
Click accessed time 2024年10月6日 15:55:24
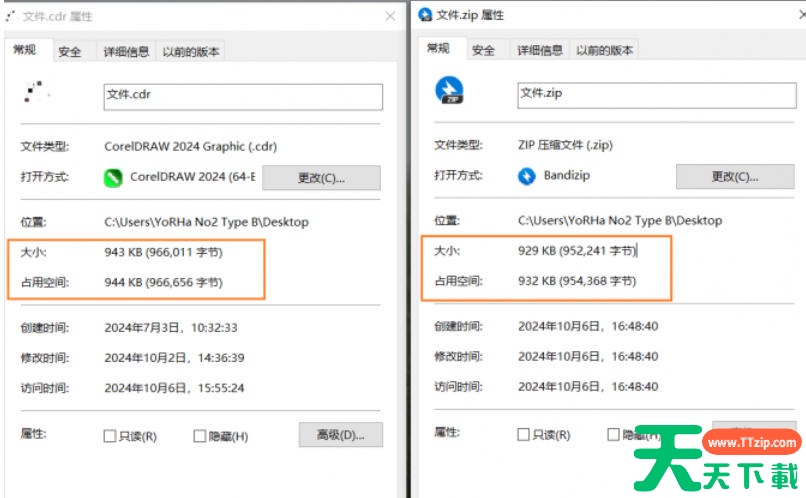(x=174, y=388)
